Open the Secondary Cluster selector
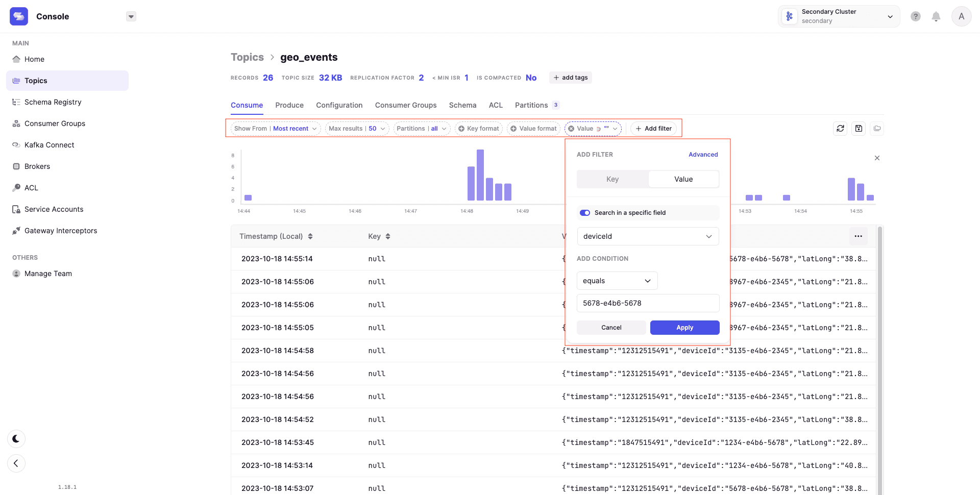Image resolution: width=980 pixels, height=495 pixels. [x=839, y=16]
